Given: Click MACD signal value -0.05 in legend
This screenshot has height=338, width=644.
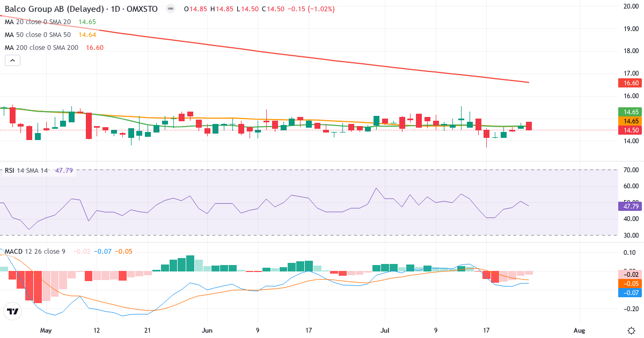Looking at the screenshot, I should coord(123,251).
